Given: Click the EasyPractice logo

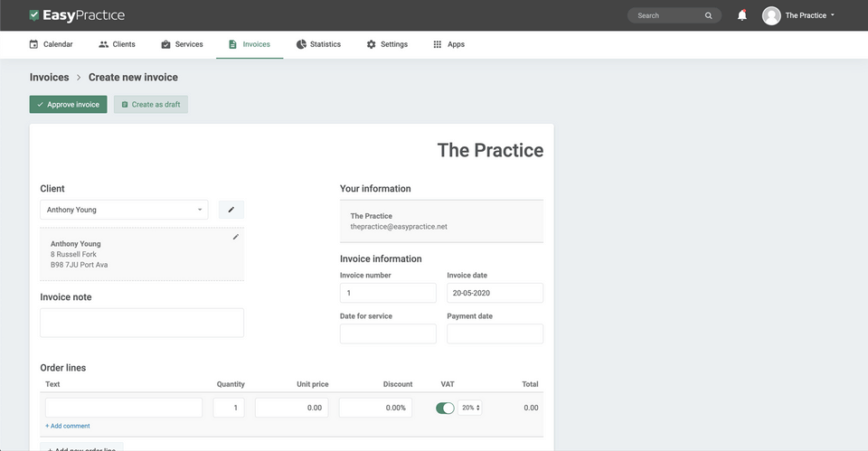Looking at the screenshot, I should coord(77,15).
